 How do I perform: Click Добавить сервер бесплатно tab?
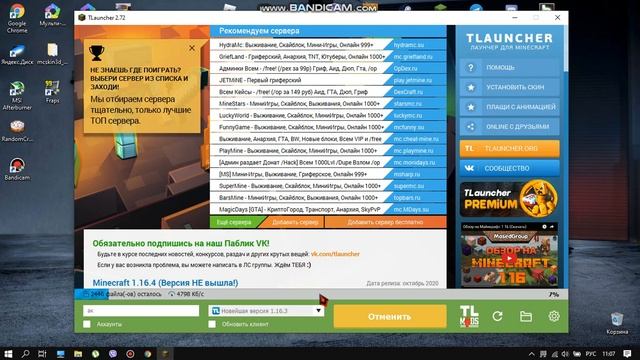(x=385, y=222)
